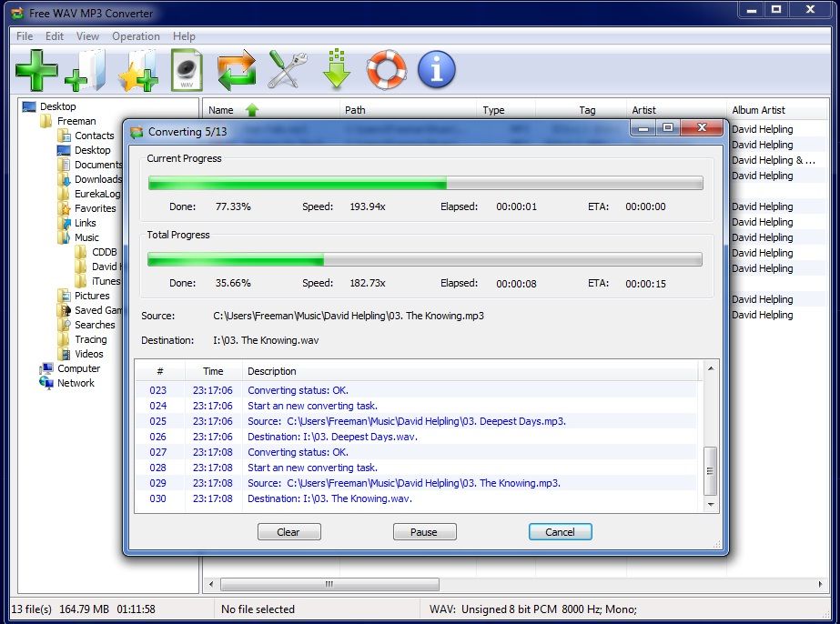Minimize the Converting 5/13 dialog
Screen dimensions: 840x624
644,127
